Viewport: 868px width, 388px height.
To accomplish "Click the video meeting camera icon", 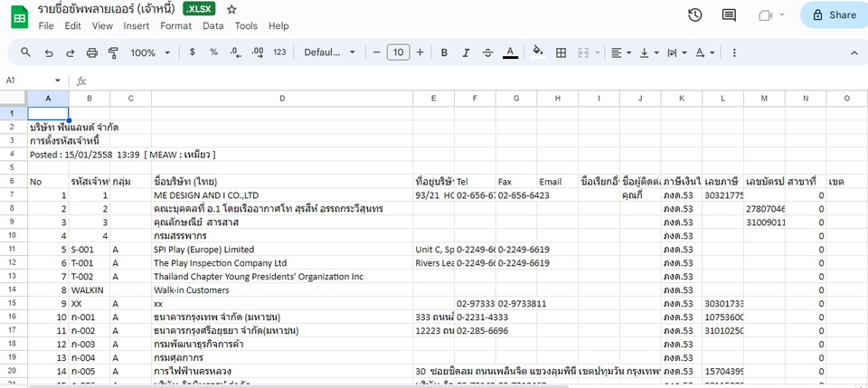I will point(765,15).
